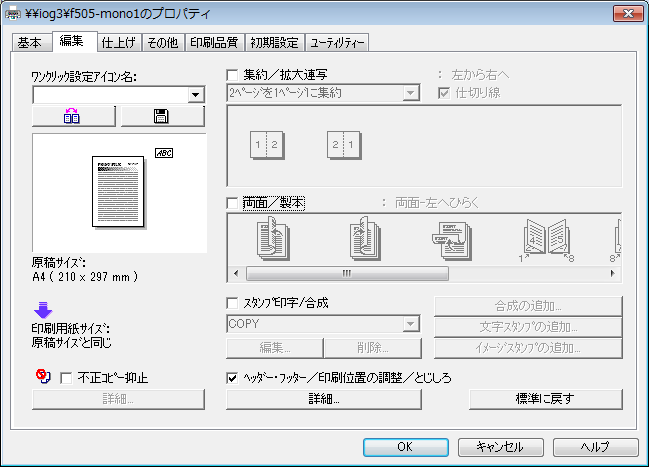Select the 2-1 page order layout icon
649x467 pixels.
(343, 146)
